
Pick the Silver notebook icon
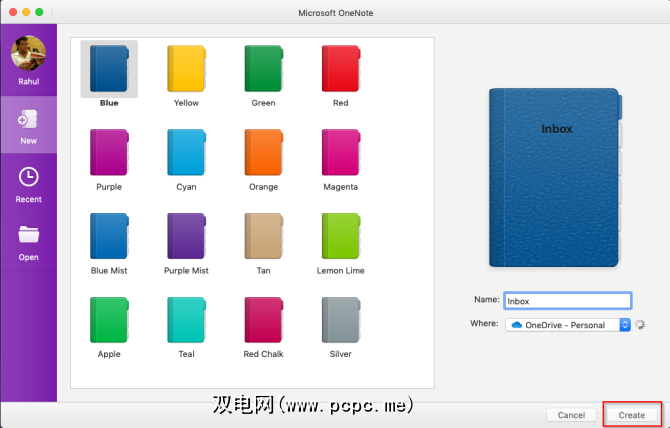341,320
